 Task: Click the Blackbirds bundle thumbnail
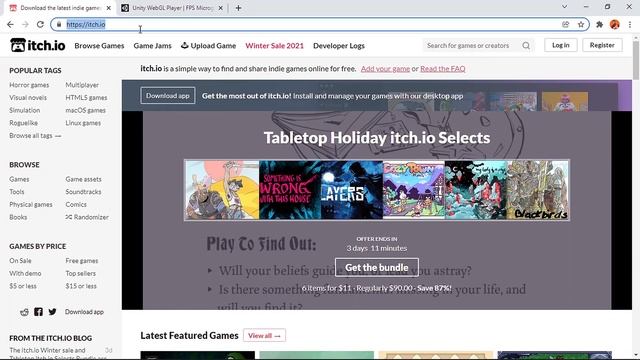point(538,190)
